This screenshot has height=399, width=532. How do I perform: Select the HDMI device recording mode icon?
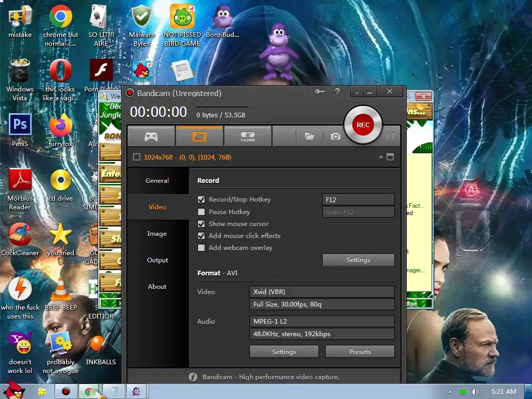(248, 137)
